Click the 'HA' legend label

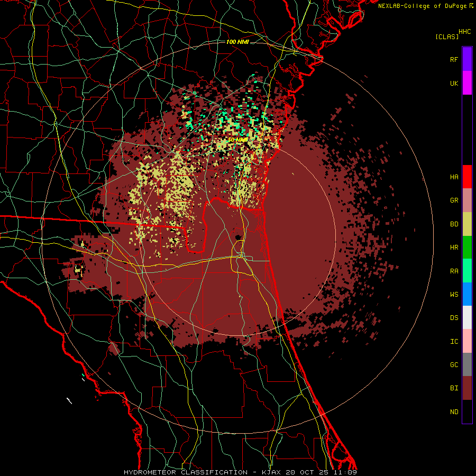pyautogui.click(x=454, y=177)
